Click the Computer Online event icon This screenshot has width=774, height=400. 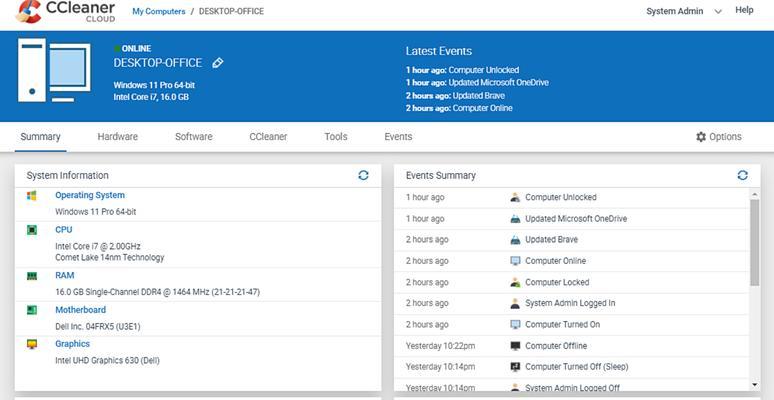coord(515,261)
